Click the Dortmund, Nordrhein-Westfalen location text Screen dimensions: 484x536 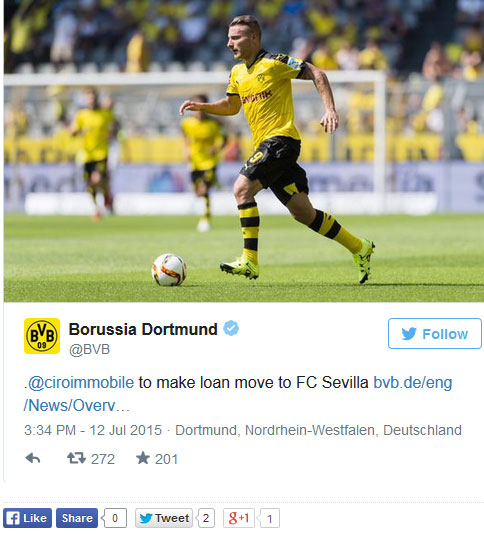click(318, 430)
